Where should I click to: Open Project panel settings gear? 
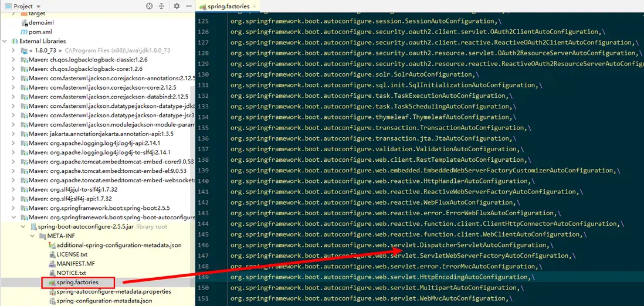tap(177, 6)
